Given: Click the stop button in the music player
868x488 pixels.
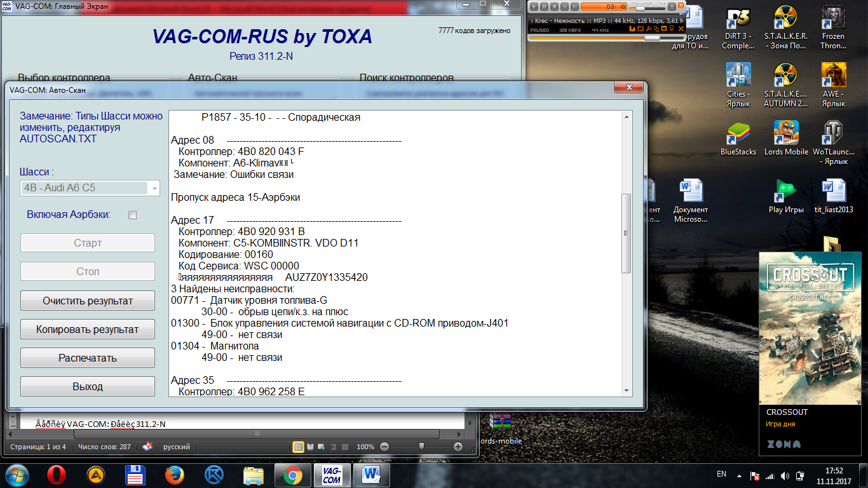Looking at the screenshot, I should (x=555, y=6).
